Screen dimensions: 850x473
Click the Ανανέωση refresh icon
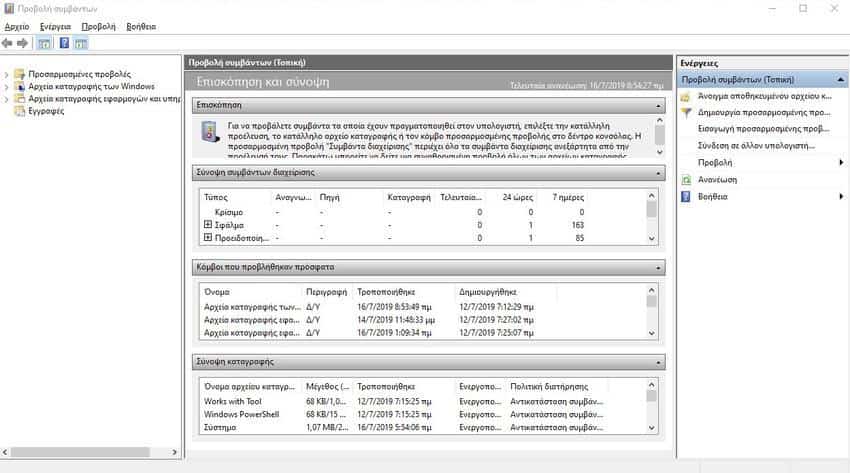(686, 180)
